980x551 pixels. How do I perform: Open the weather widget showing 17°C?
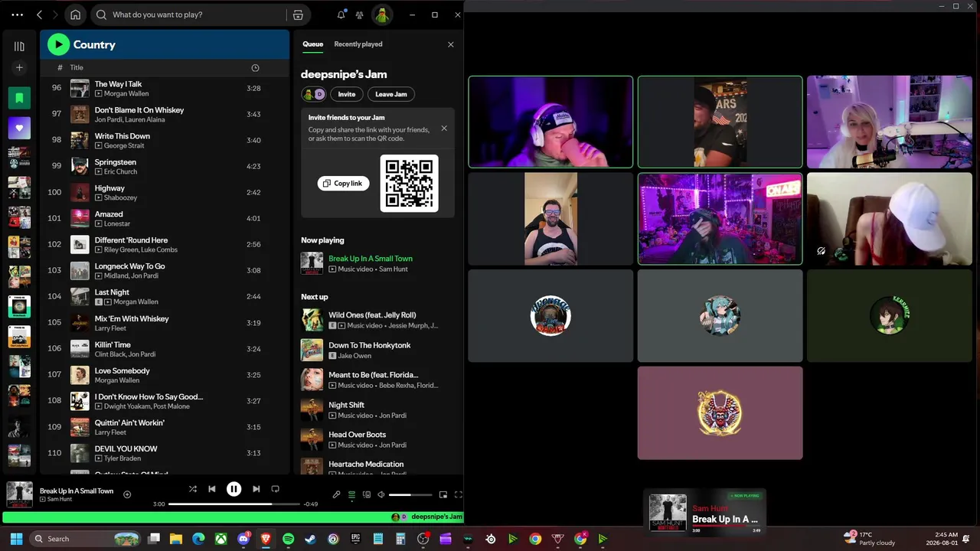click(869, 539)
